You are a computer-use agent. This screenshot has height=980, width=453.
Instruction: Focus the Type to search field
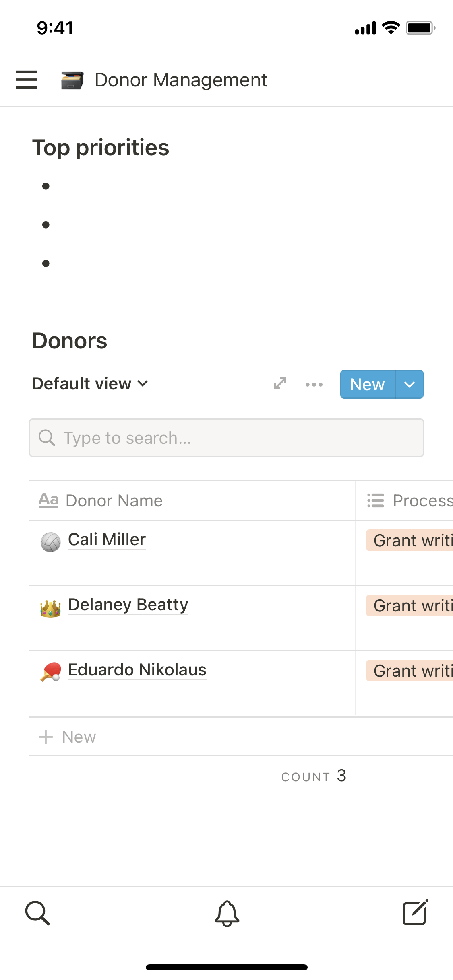(226, 438)
